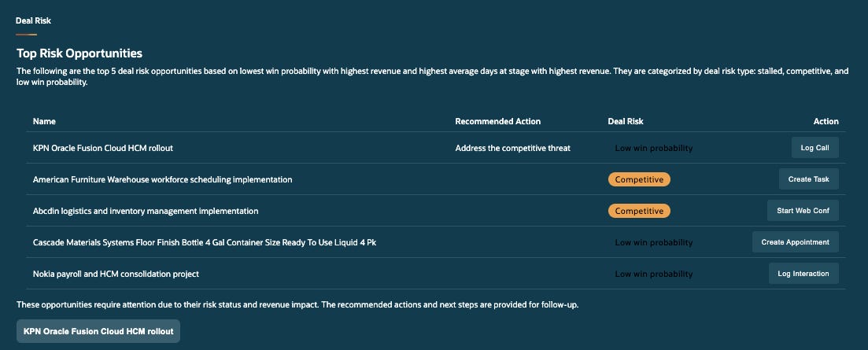This screenshot has width=868, height=350.
Task: Click Low win probability label in Nokia row
Action: click(x=653, y=274)
